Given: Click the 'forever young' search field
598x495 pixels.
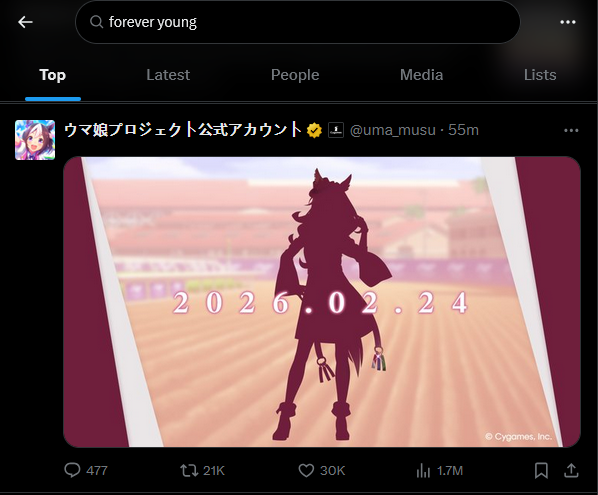Looking at the screenshot, I should [x=298, y=22].
